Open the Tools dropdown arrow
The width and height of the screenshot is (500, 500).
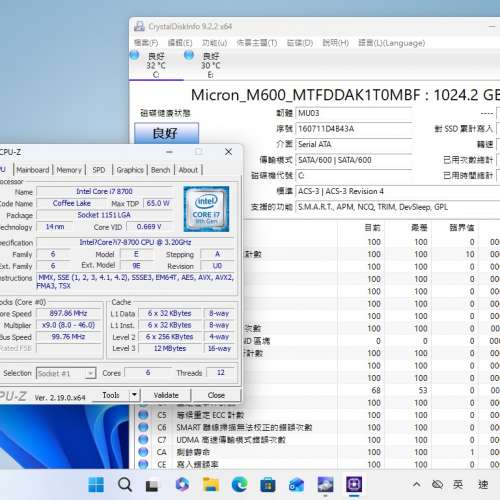(x=134, y=395)
